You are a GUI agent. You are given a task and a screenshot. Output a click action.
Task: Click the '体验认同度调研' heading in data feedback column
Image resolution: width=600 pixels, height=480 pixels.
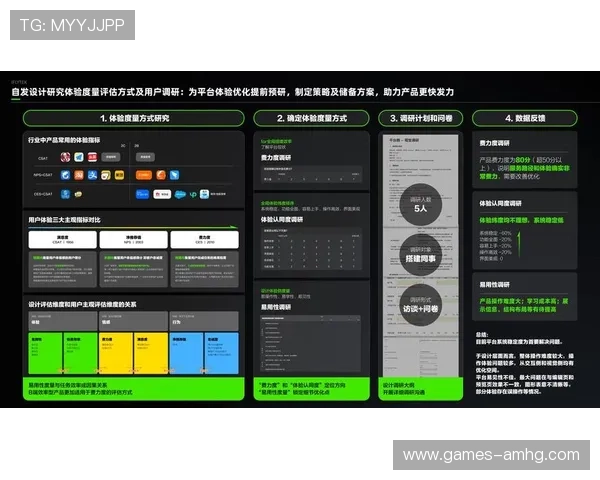point(501,204)
